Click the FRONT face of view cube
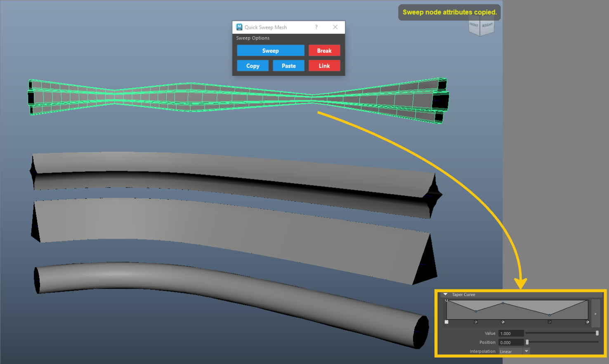This screenshot has height=364, width=609. 474,26
